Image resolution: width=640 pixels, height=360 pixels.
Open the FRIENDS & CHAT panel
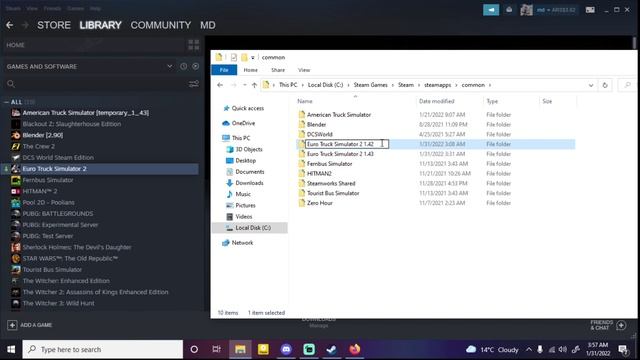coord(608,325)
